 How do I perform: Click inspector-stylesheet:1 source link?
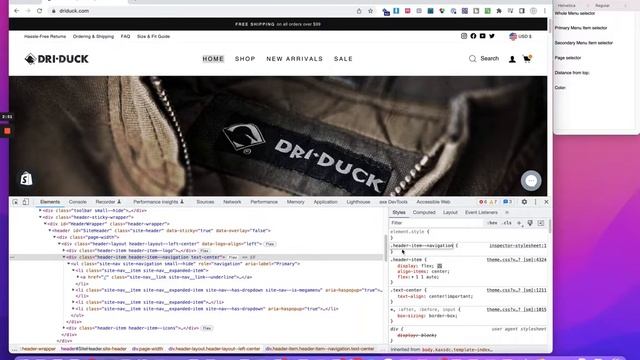tap(518, 246)
